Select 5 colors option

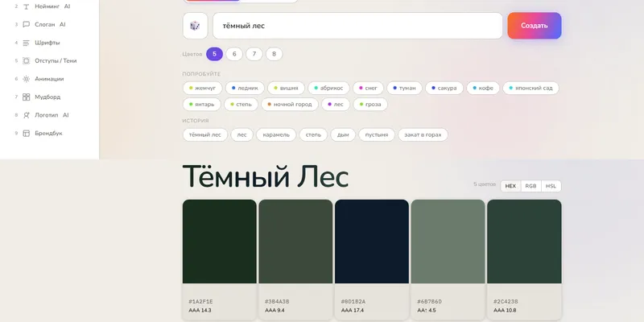214,54
